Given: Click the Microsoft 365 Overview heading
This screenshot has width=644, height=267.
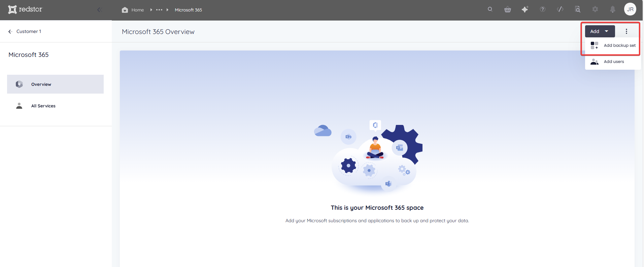Looking at the screenshot, I should [x=158, y=32].
